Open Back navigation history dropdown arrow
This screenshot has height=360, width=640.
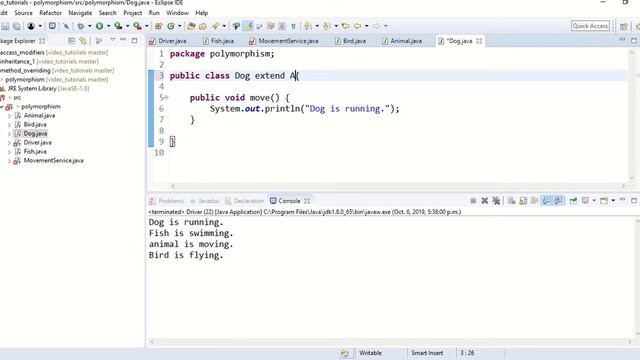pyautogui.click(x=366, y=26)
